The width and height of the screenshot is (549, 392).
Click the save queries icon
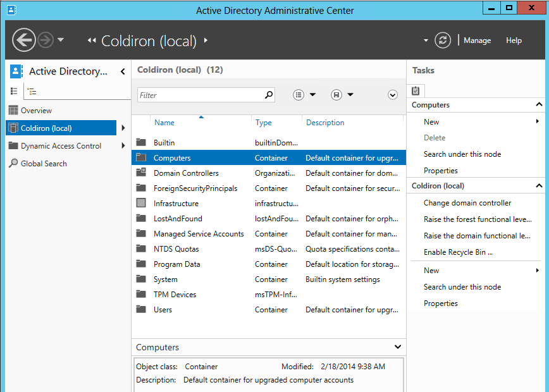(x=336, y=95)
